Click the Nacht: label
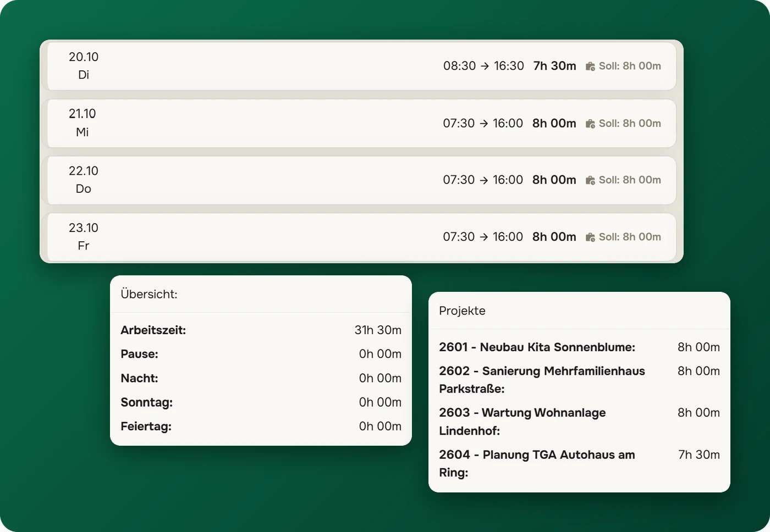 139,378
